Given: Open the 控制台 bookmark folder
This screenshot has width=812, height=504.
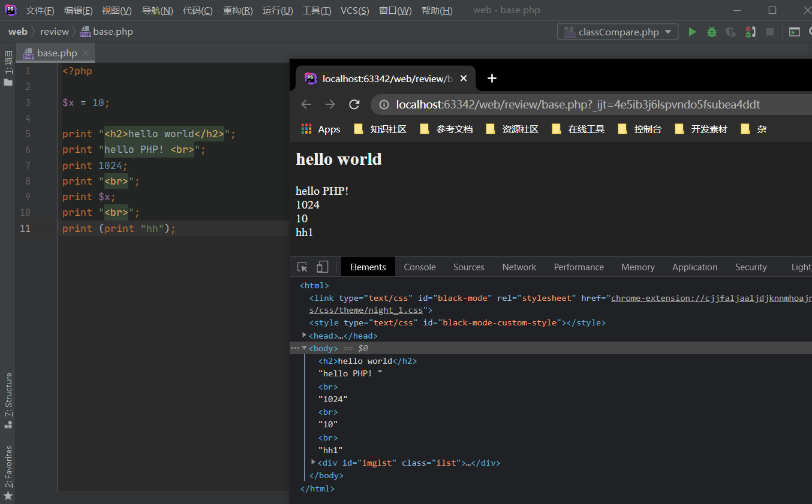Looking at the screenshot, I should (639, 129).
